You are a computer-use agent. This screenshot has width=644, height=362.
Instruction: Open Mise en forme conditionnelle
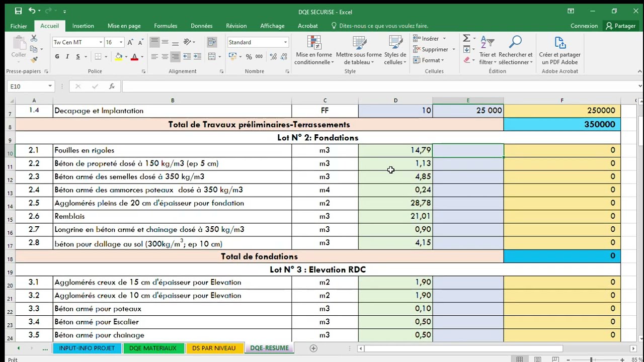314,51
